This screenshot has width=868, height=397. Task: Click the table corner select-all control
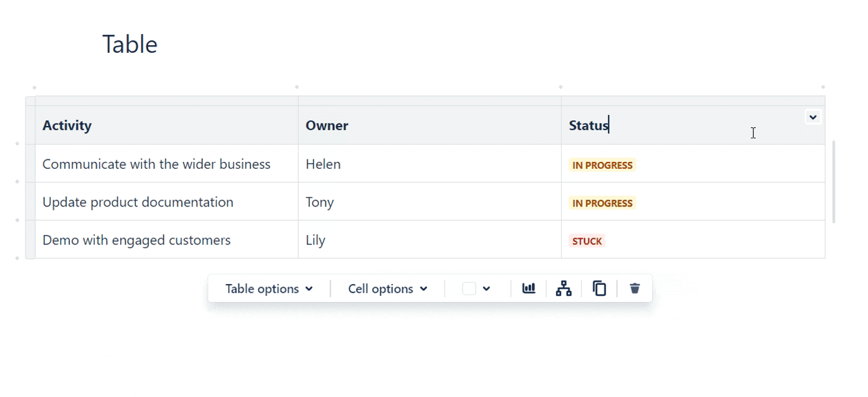point(30,101)
